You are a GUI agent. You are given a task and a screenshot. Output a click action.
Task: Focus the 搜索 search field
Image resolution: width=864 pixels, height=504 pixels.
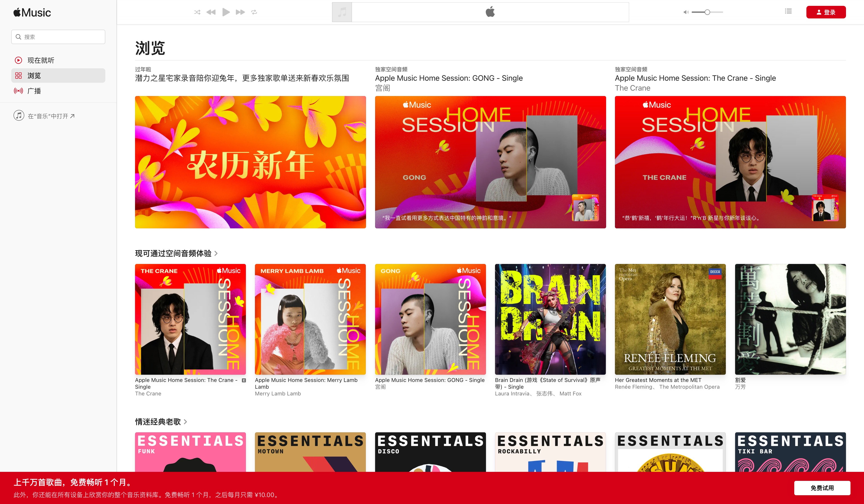58,37
